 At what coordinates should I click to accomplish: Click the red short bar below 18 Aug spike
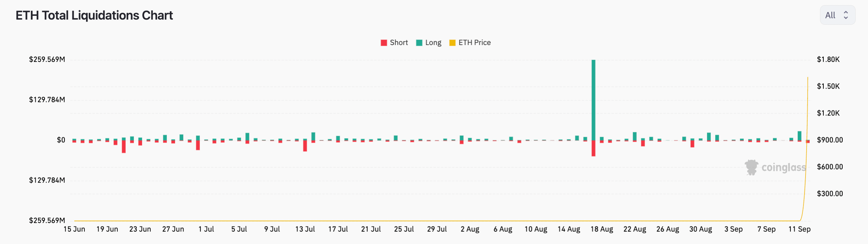click(593, 148)
